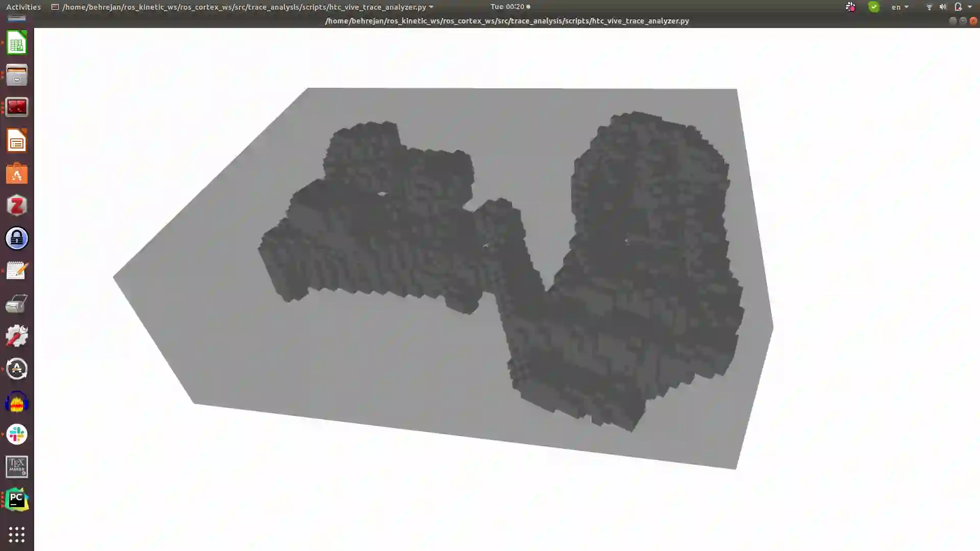Launch the Files manager dock icon
Viewport: 980px width, 551px height.
[x=16, y=75]
